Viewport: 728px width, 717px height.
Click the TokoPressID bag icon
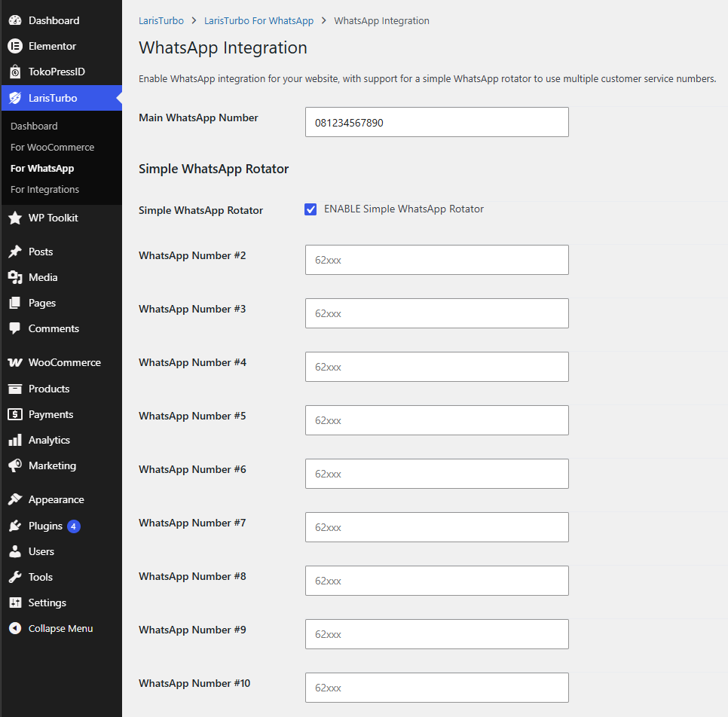(15, 72)
